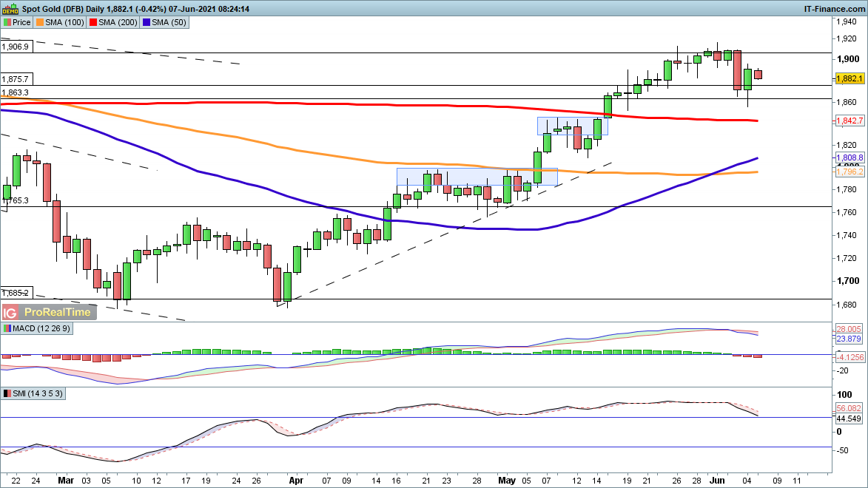Click the MACD indicator color icon
The height and width of the screenshot is (488, 868).
7,328
